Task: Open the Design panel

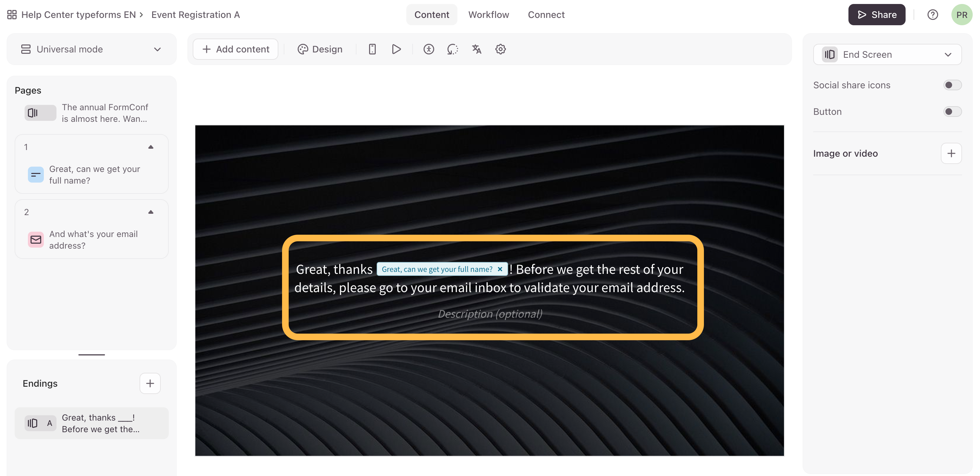Action: coord(320,49)
